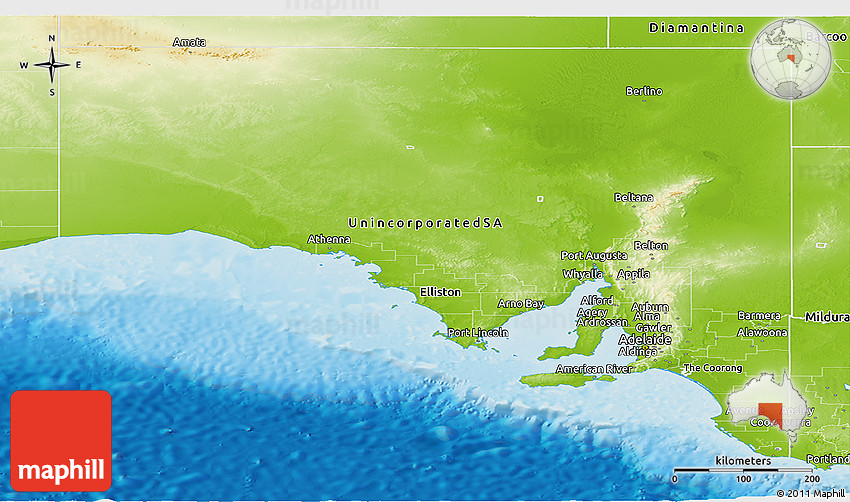Click the Diamantina region label
This screenshot has width=850, height=502.
(x=697, y=28)
